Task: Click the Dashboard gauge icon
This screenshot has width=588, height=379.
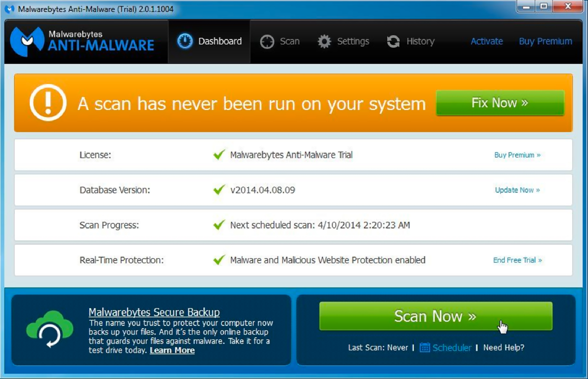Action: 185,41
